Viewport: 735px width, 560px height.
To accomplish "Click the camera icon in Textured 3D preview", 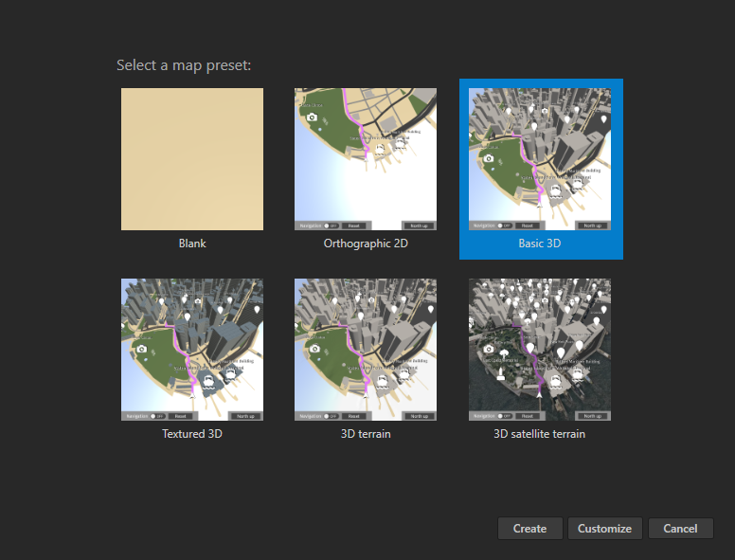I will tap(140, 349).
